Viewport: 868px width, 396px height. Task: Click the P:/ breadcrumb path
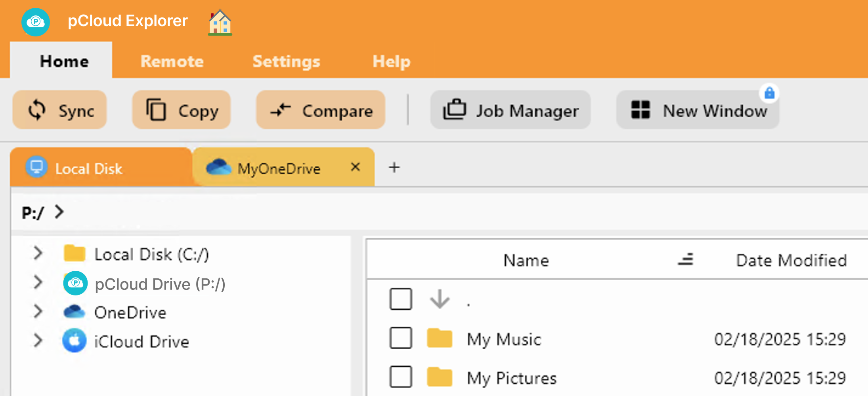[x=33, y=211]
